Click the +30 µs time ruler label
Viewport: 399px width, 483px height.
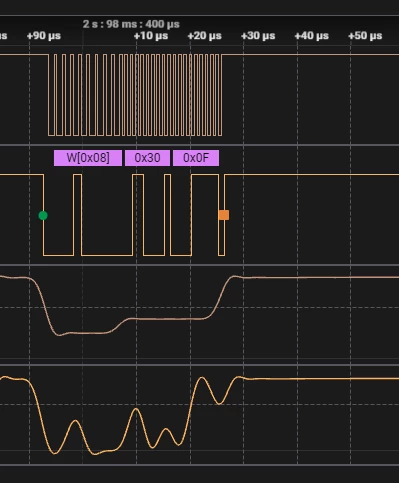pyautogui.click(x=258, y=36)
